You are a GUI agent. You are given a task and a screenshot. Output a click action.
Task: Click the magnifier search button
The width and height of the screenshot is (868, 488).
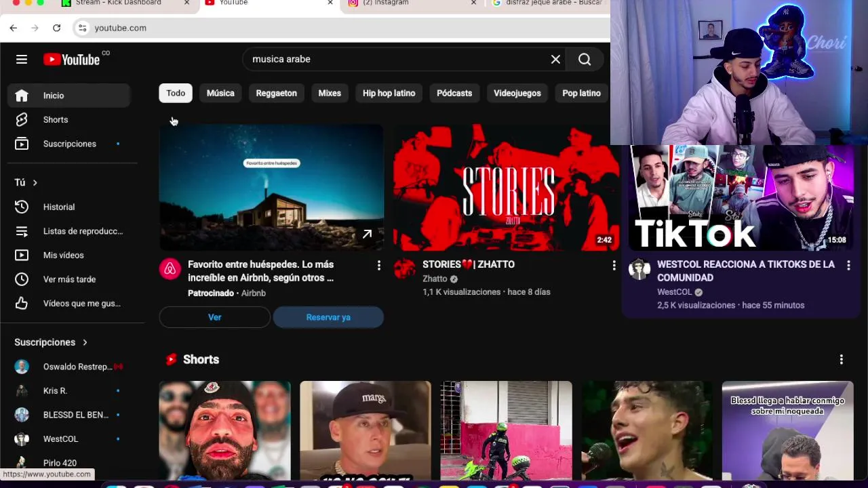point(585,59)
